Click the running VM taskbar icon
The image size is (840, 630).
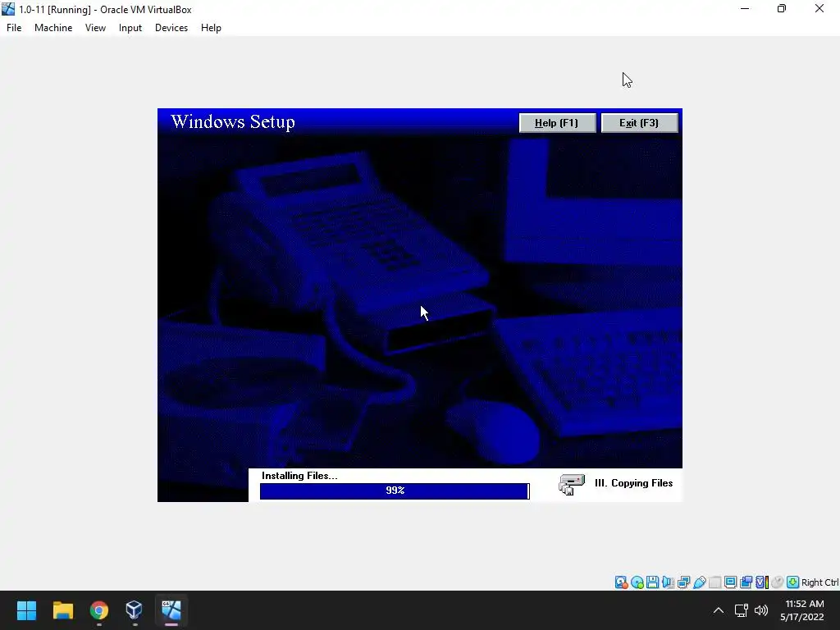pyautogui.click(x=171, y=610)
